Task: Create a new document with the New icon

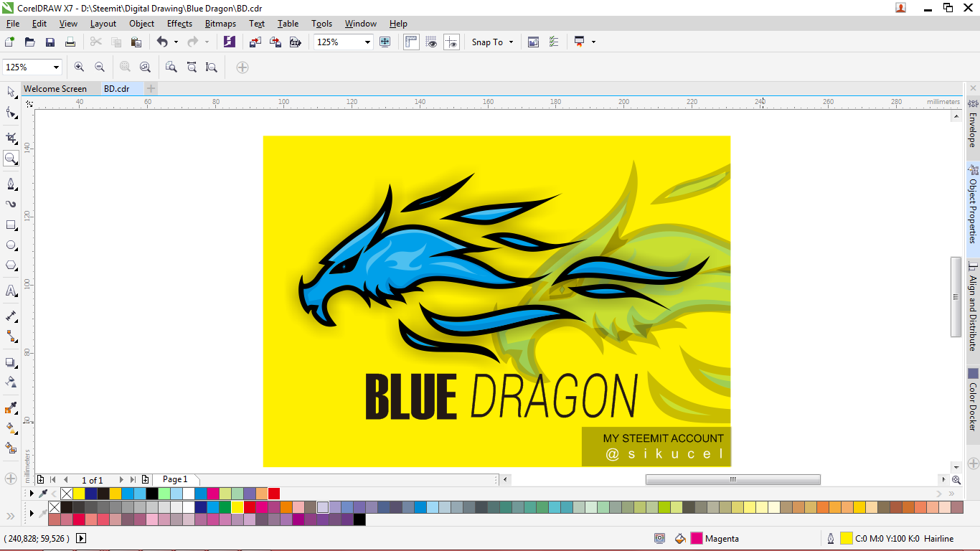Action: tap(10, 42)
